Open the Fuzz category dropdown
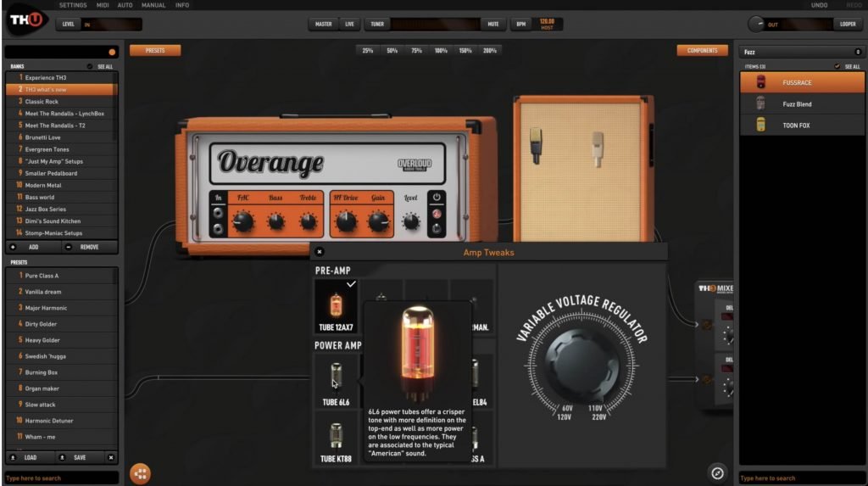 coord(802,52)
